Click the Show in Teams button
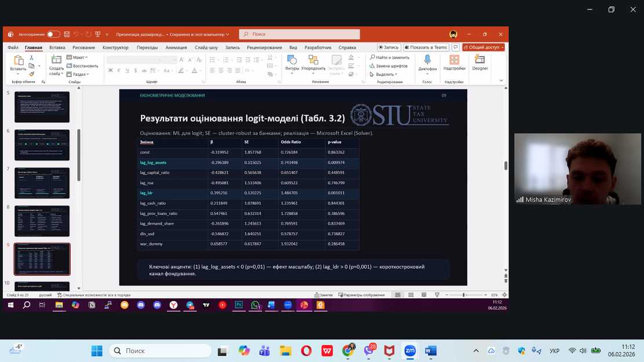This screenshot has width=644, height=362. [x=426, y=47]
